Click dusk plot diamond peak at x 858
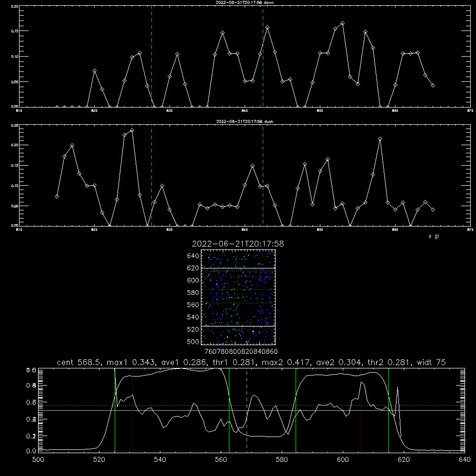This screenshot has height=476, width=476. [x=380, y=139]
